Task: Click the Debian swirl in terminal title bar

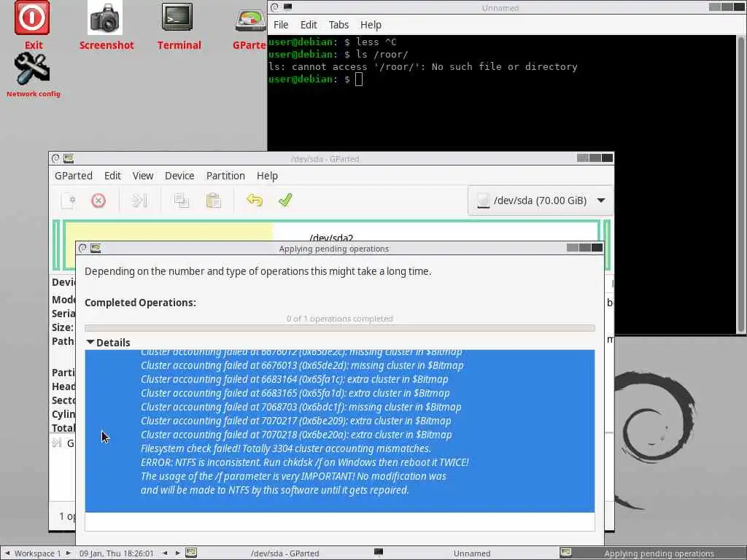Action: 275,7
